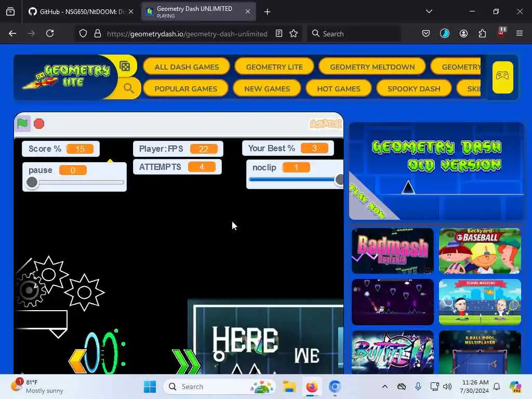Viewport: 532px width, 399px height.
Task: Open the Pocket save icon
Action: pyautogui.click(x=426, y=33)
